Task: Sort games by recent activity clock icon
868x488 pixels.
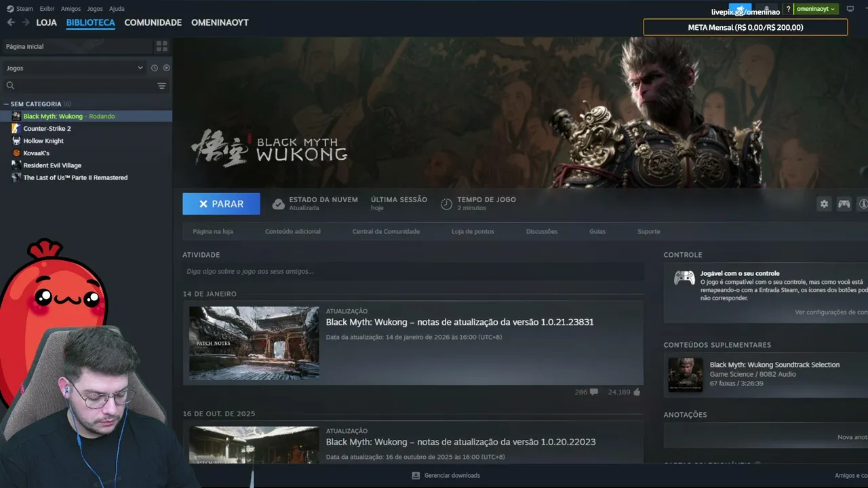Action: click(x=155, y=68)
